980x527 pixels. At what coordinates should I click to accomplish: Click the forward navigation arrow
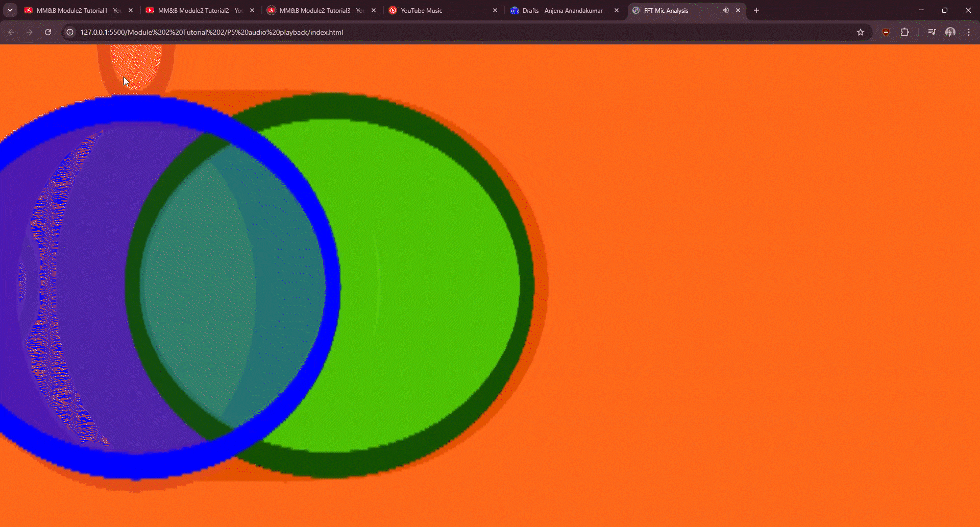pyautogui.click(x=29, y=32)
